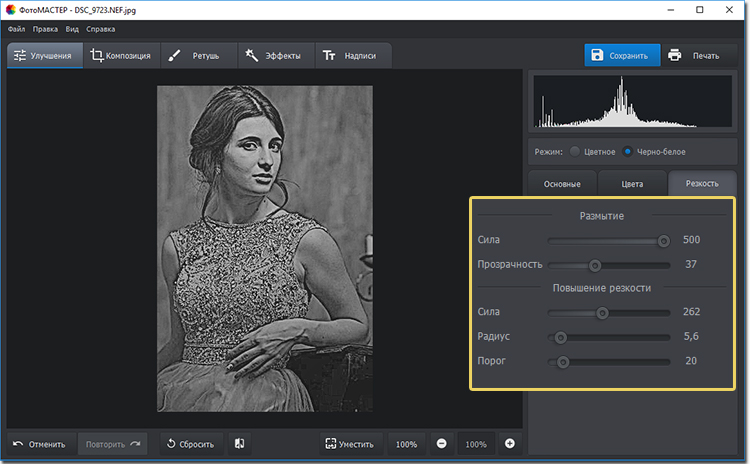The width and height of the screenshot is (750, 464).
Task: Switch to the Ретушь tab
Action: [198, 56]
